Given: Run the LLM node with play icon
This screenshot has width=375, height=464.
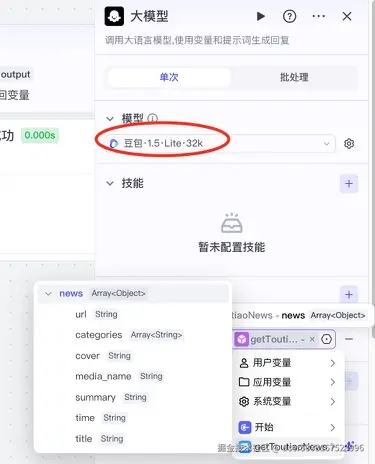Looking at the screenshot, I should (261, 16).
